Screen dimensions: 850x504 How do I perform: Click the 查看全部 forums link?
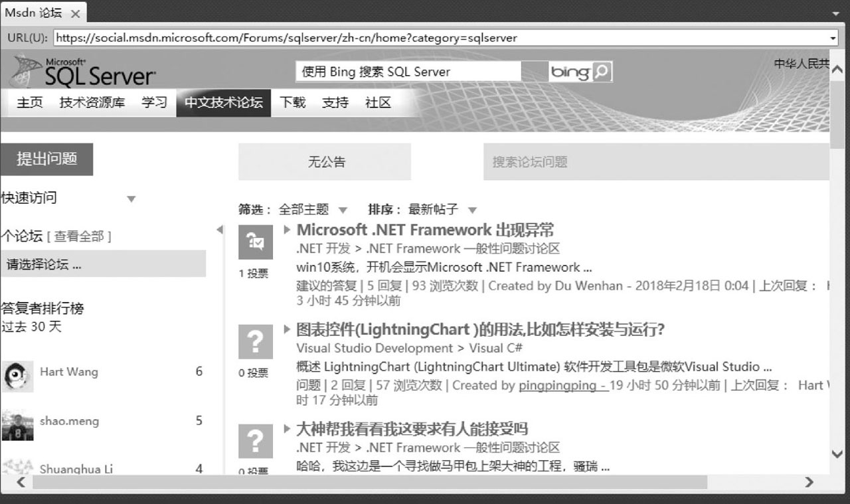[x=79, y=236]
